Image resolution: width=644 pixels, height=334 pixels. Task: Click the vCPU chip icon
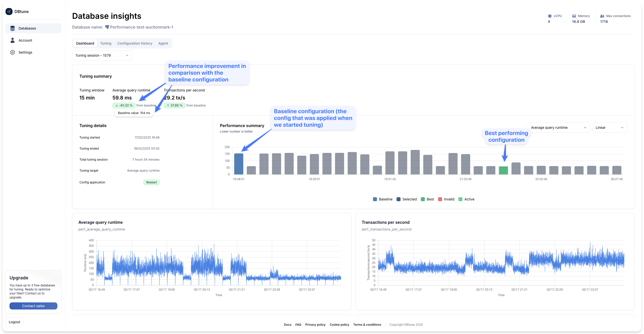tap(550, 16)
